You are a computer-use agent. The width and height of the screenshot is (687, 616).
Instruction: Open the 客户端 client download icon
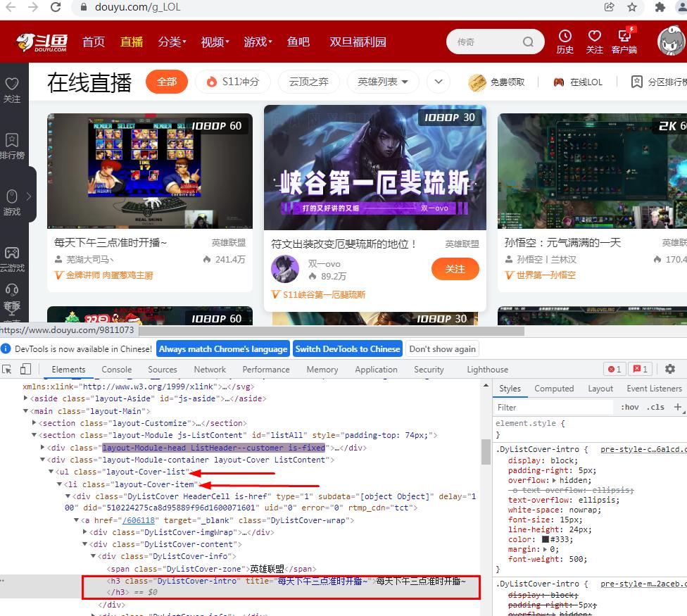coord(624,42)
